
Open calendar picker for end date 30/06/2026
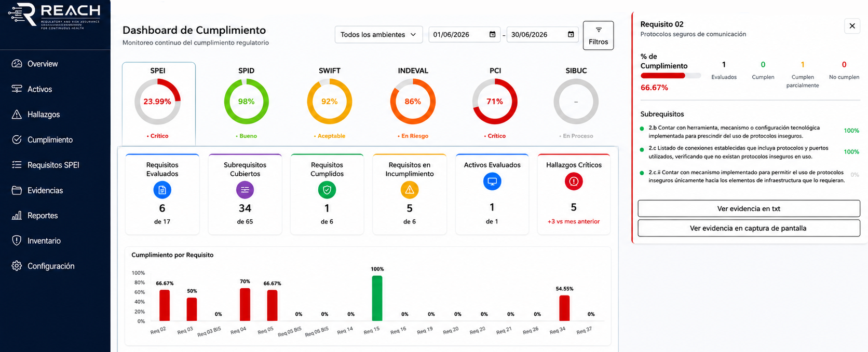[571, 35]
